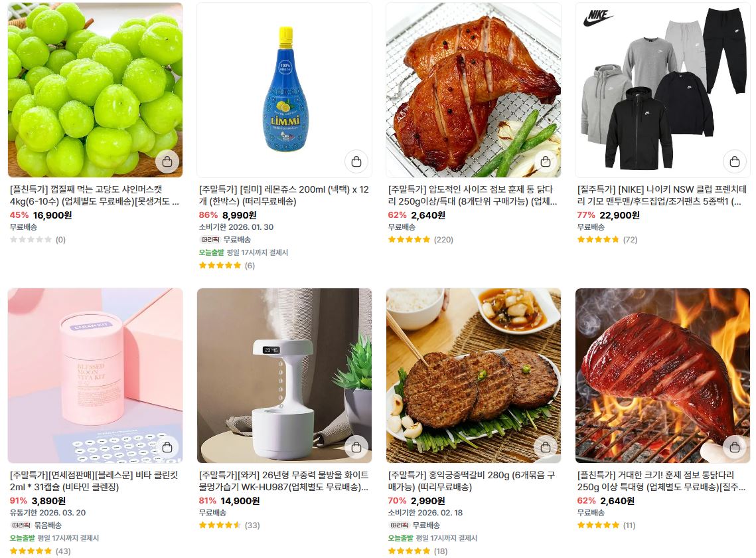Add Blessed Moon Vita Kit to cart

tap(167, 448)
